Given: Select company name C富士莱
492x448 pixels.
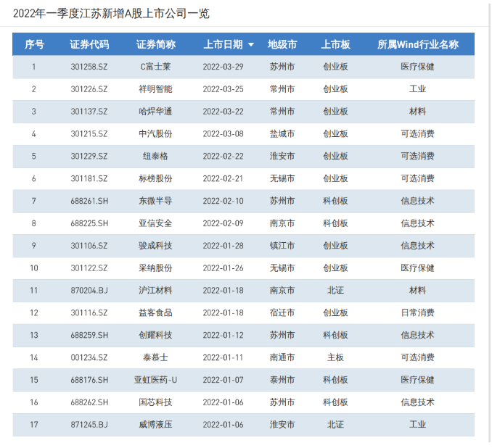Looking at the screenshot, I should (155, 67).
